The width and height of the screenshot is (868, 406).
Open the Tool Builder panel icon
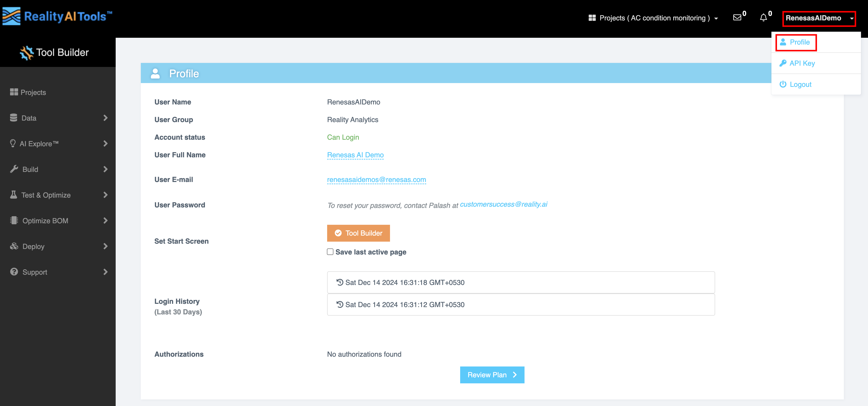pyautogui.click(x=26, y=52)
